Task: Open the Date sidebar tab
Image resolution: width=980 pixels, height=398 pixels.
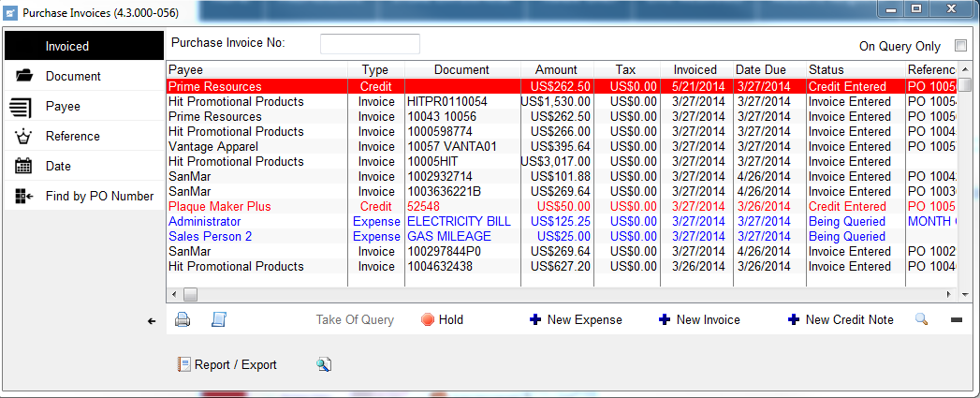Action: point(83,166)
